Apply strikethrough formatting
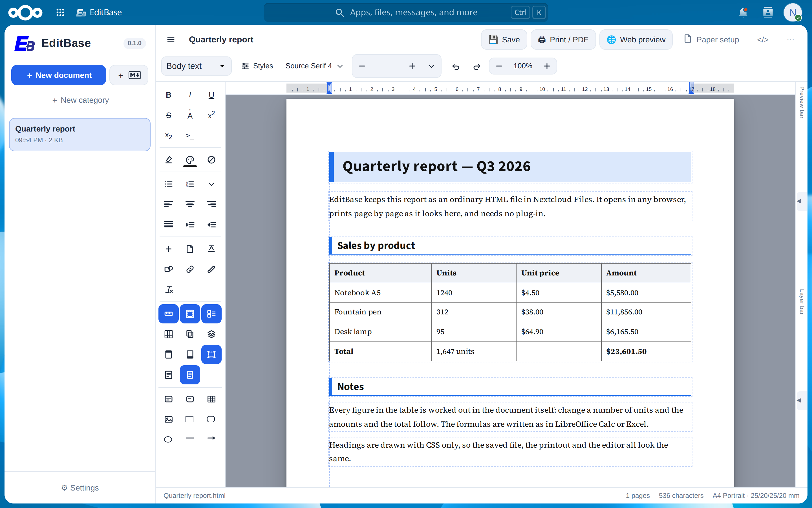The image size is (812, 508). (x=168, y=115)
